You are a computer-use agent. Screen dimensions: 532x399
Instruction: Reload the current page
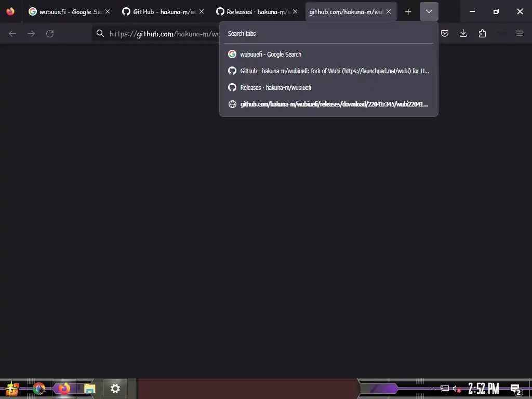click(x=50, y=34)
